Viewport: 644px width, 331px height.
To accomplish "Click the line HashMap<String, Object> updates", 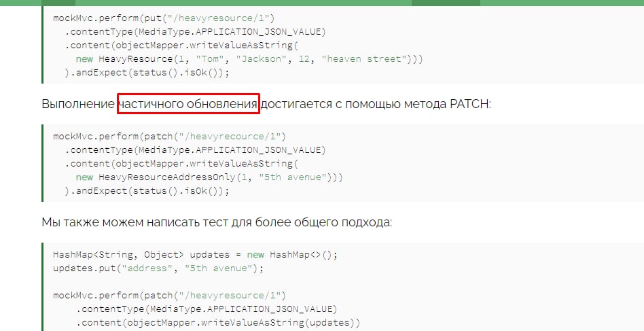I will point(195,255).
